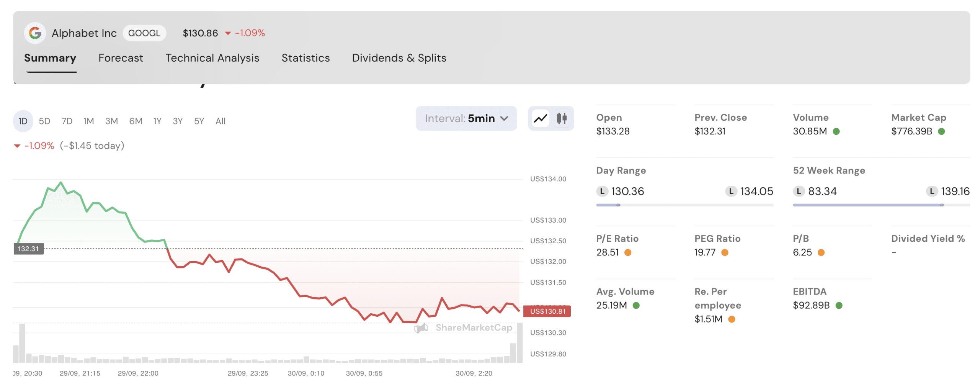
Task: Select the 5D time range
Action: 44,121
